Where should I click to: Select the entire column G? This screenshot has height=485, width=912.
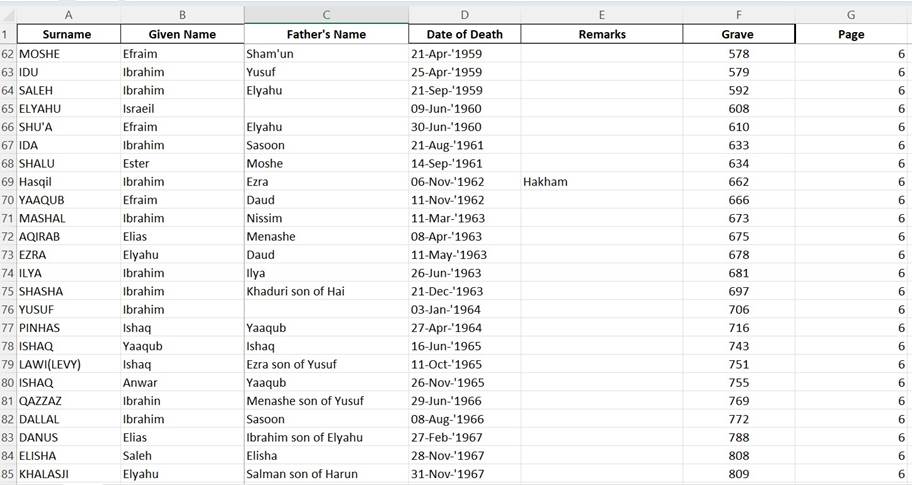(851, 15)
